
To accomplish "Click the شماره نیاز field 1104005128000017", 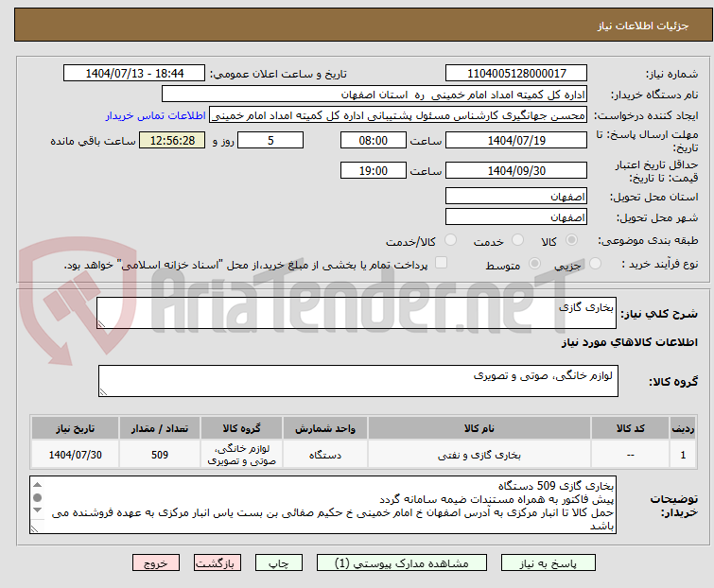I will point(516,73).
